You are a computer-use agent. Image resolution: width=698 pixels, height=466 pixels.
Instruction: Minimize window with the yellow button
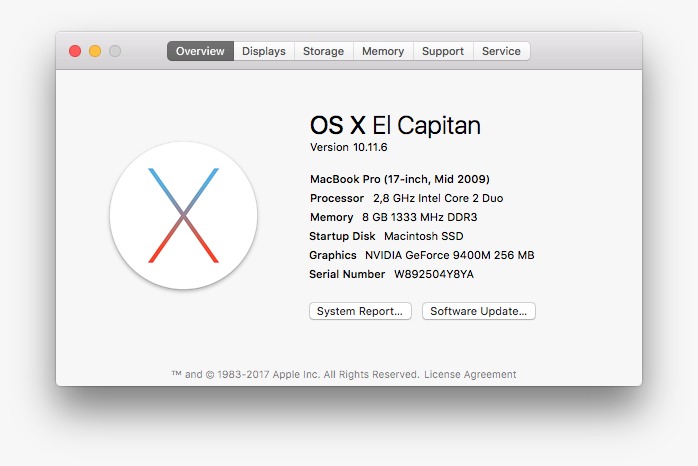95,51
